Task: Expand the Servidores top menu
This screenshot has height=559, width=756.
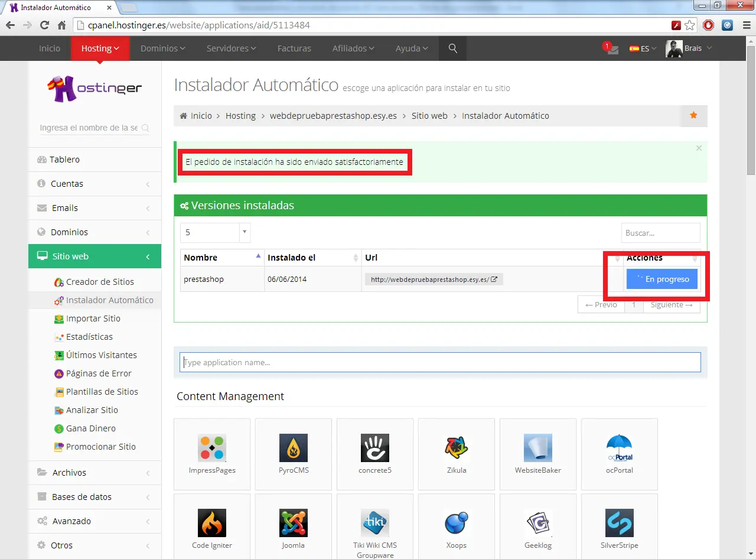Action: pos(232,48)
